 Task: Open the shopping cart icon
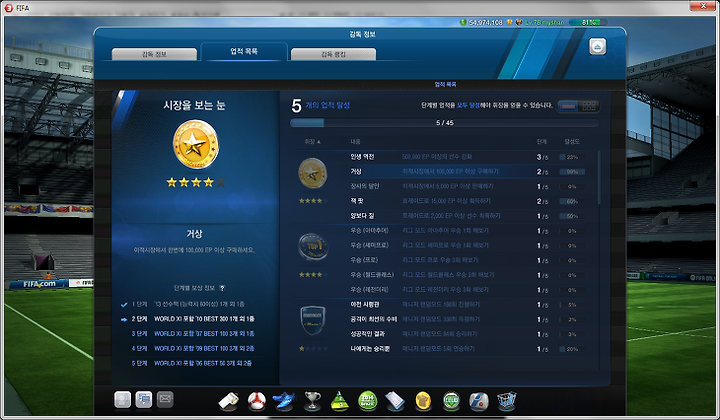point(507,401)
